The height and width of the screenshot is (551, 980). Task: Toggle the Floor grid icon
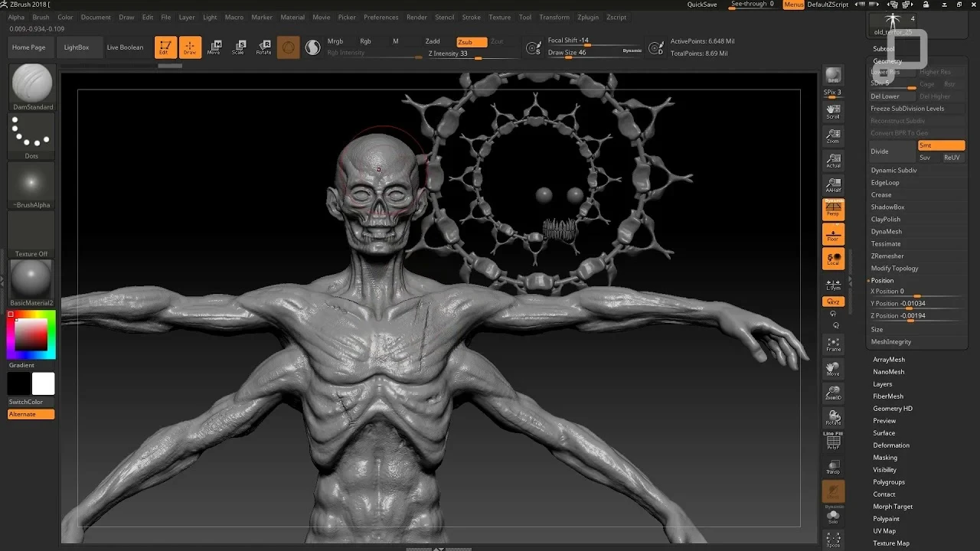(833, 235)
